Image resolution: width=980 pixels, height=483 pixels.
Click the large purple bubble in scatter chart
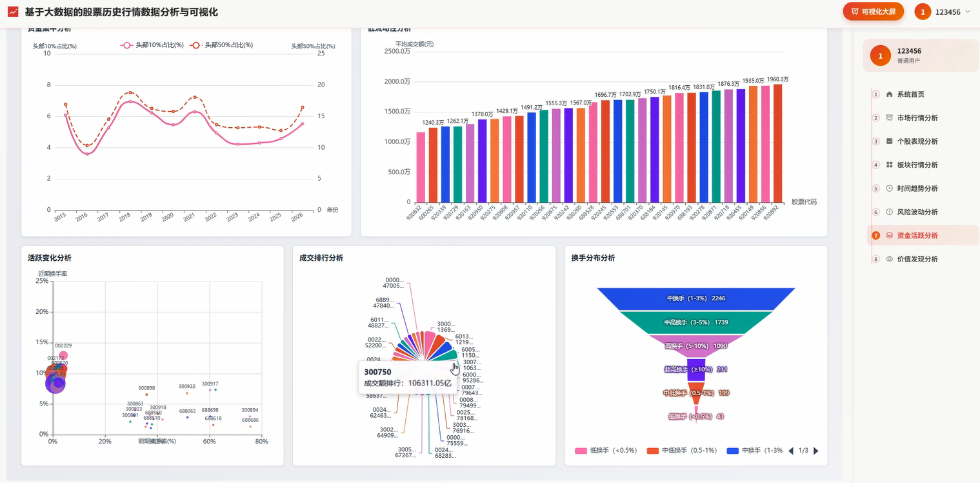coord(56,384)
